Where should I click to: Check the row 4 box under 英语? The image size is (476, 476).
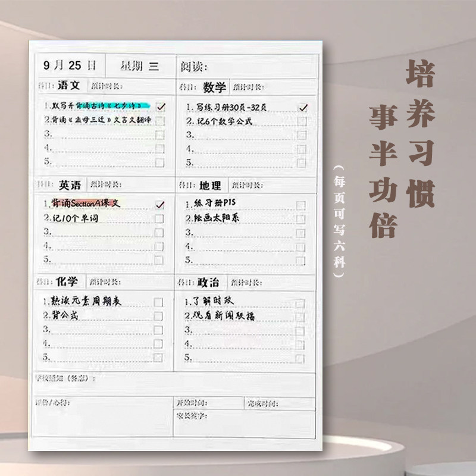[159, 246]
